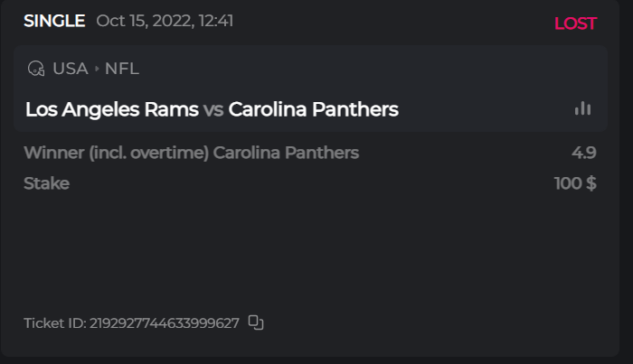Open match statistics bar chart icon

click(582, 108)
